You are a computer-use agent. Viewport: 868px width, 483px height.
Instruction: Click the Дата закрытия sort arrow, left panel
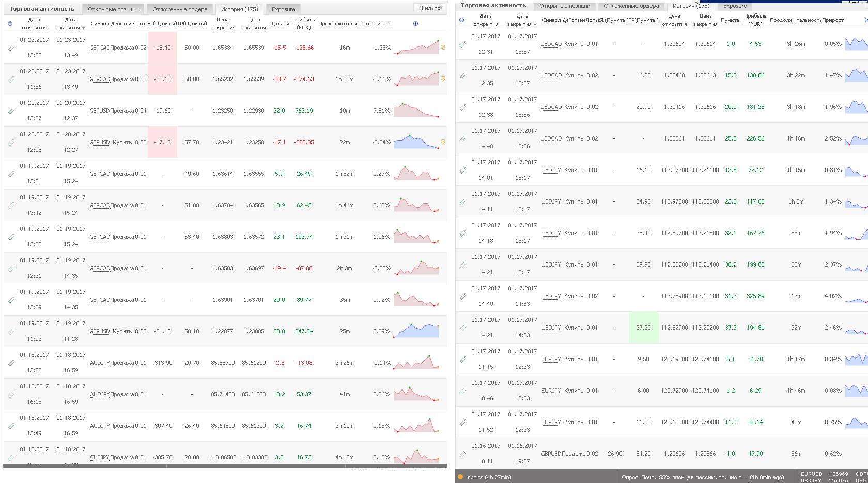[83, 28]
